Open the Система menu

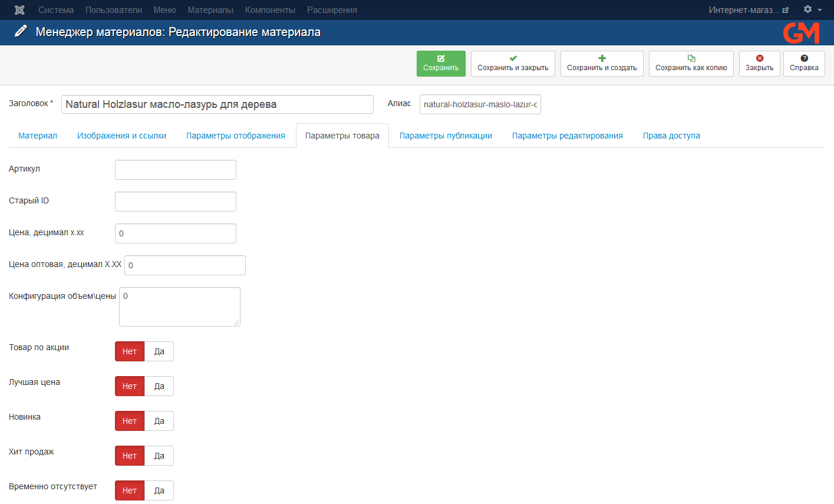[x=56, y=10]
